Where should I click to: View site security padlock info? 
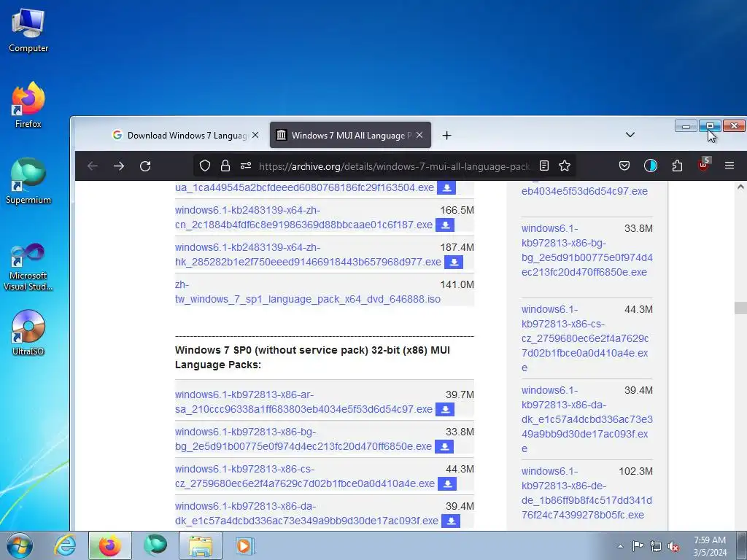click(x=225, y=166)
